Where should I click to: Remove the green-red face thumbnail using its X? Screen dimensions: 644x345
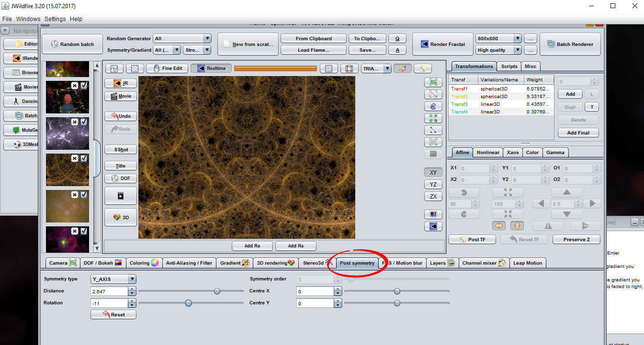pos(75,86)
